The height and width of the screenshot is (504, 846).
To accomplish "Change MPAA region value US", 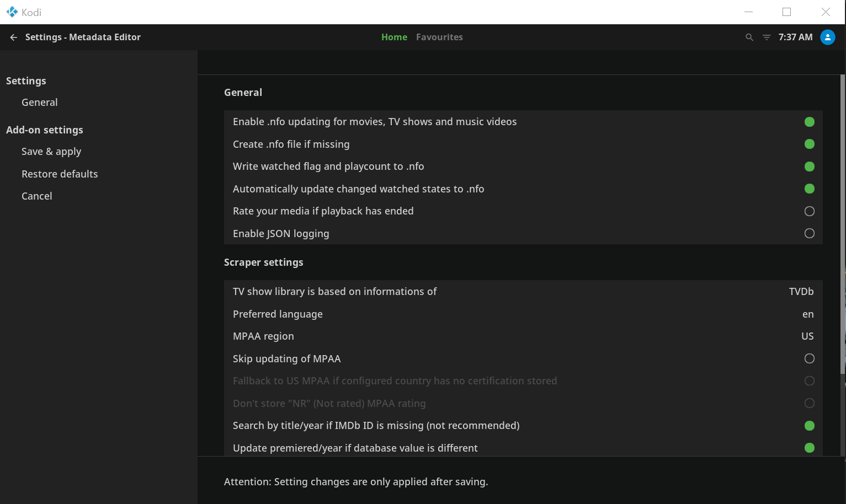I will (807, 336).
